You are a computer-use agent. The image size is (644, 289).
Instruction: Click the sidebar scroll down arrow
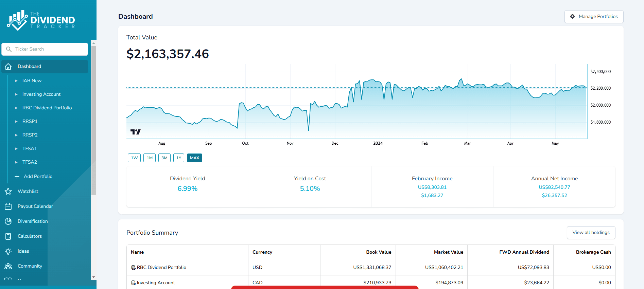(94, 277)
